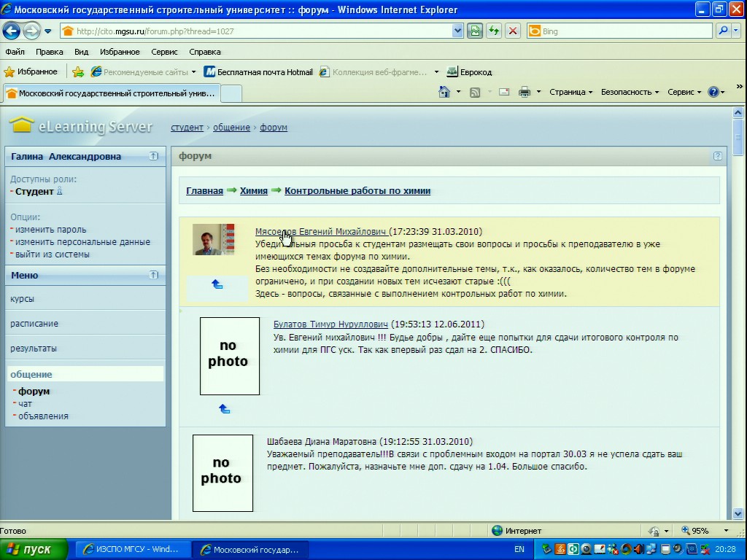The height and width of the screenshot is (560, 747).
Task: Go forward with the browser Forward arrow
Action: point(31,31)
